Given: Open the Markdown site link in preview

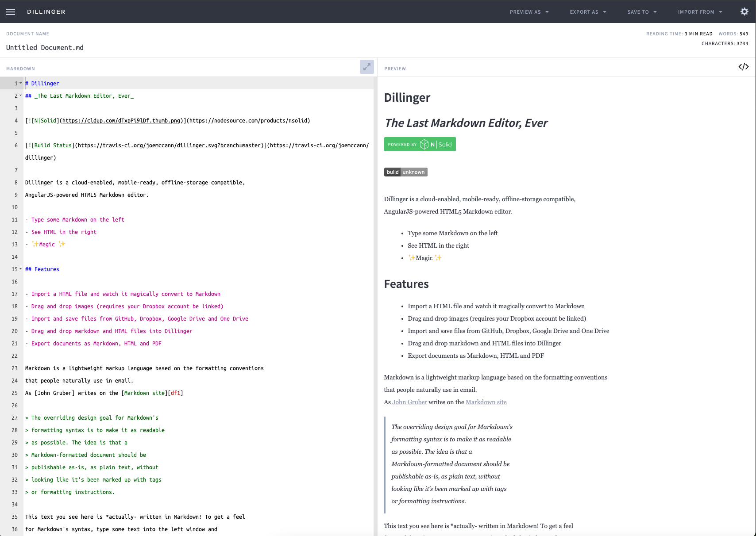Looking at the screenshot, I should tap(486, 402).
